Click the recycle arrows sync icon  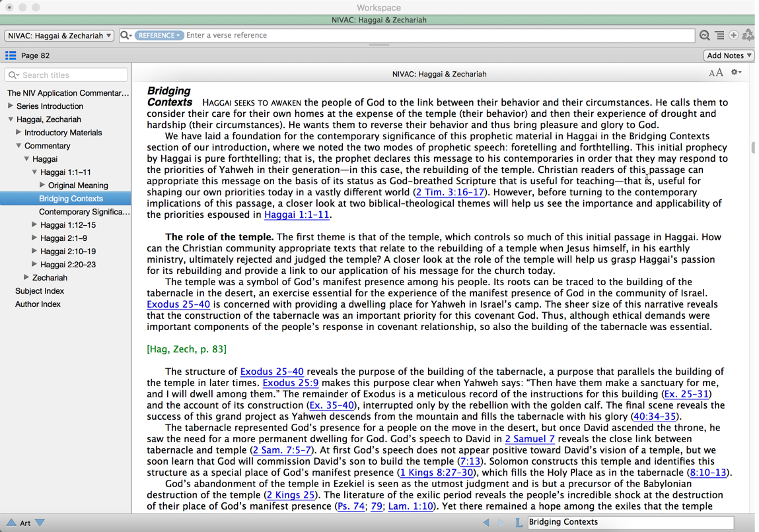(x=748, y=36)
